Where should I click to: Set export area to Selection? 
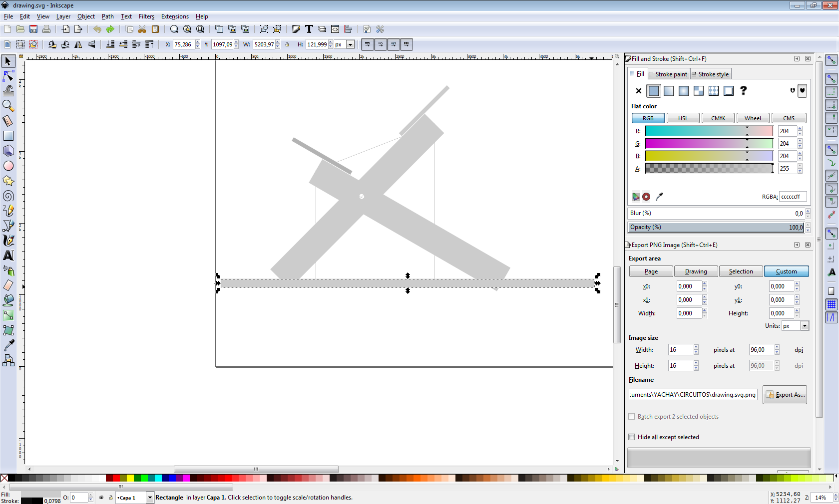pyautogui.click(x=741, y=271)
